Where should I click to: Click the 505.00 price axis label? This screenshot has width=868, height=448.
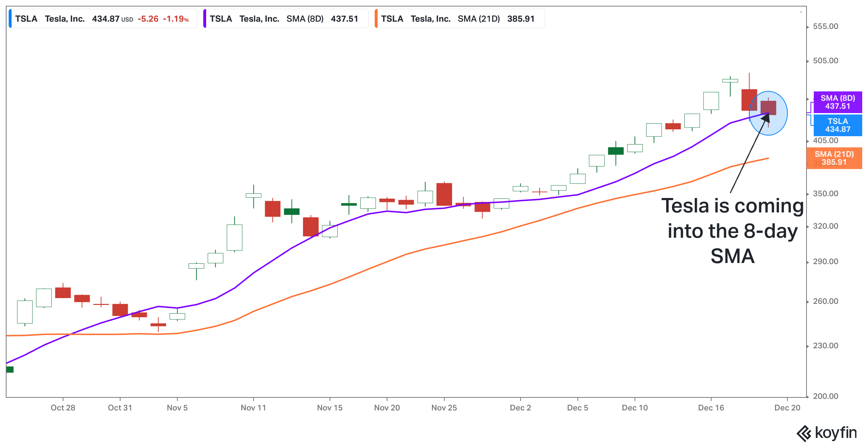pos(826,61)
